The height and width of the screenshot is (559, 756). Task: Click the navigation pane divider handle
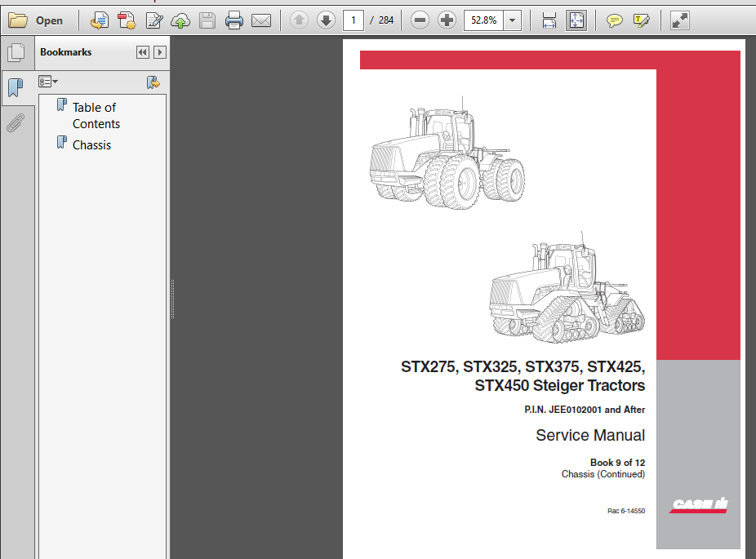172,299
